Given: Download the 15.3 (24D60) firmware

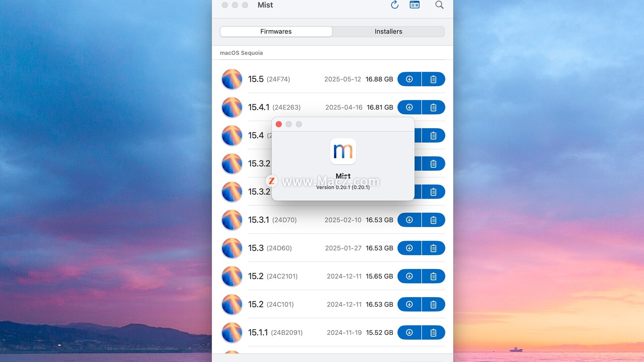Looking at the screenshot, I should (x=409, y=248).
